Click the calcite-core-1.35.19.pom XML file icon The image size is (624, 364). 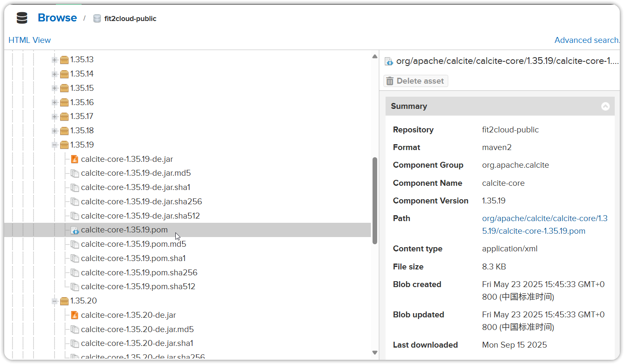(x=74, y=230)
